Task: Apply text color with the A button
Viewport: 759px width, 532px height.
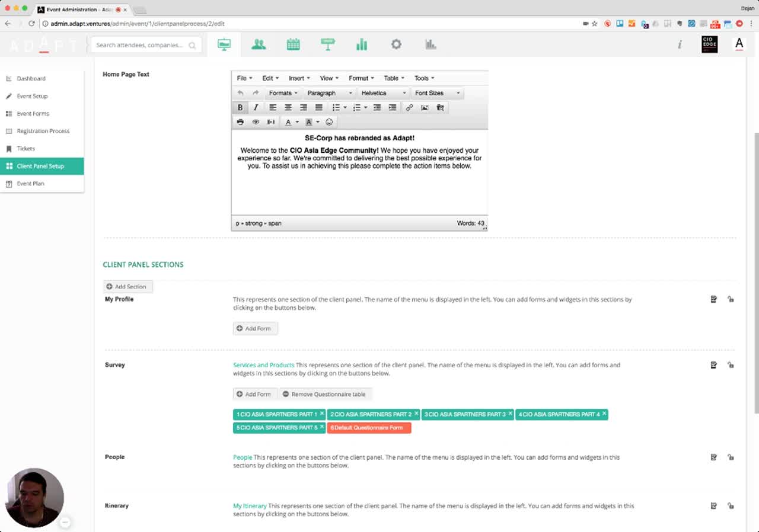Action: (288, 121)
